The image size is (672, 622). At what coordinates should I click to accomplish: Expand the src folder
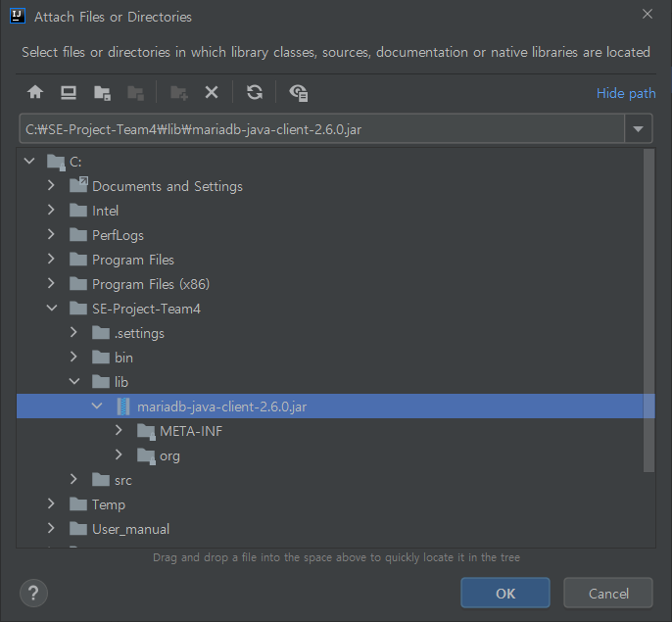pos(73,479)
